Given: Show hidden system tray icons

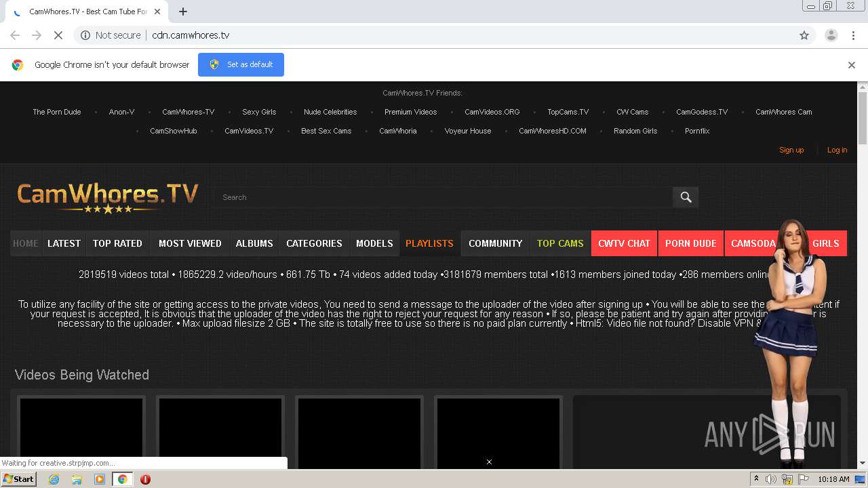Looking at the screenshot, I should pos(756,479).
